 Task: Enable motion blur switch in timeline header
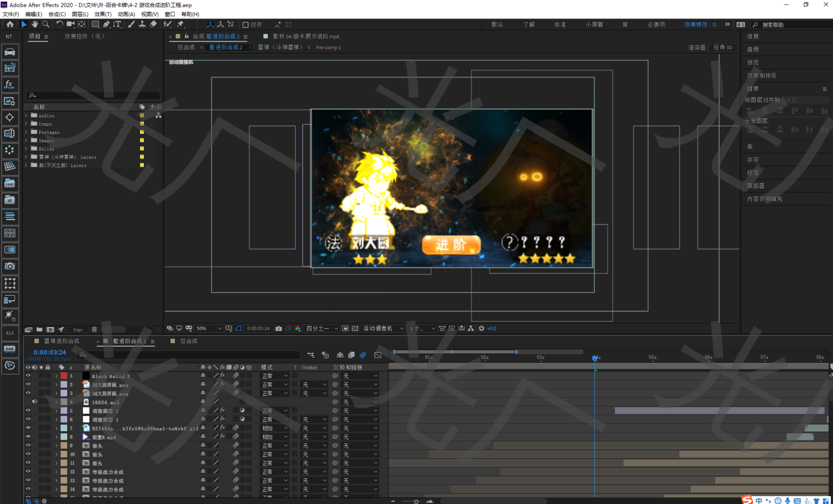coord(363,355)
